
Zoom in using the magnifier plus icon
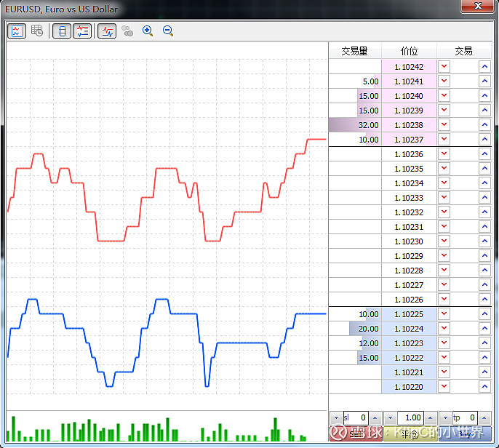click(x=148, y=31)
